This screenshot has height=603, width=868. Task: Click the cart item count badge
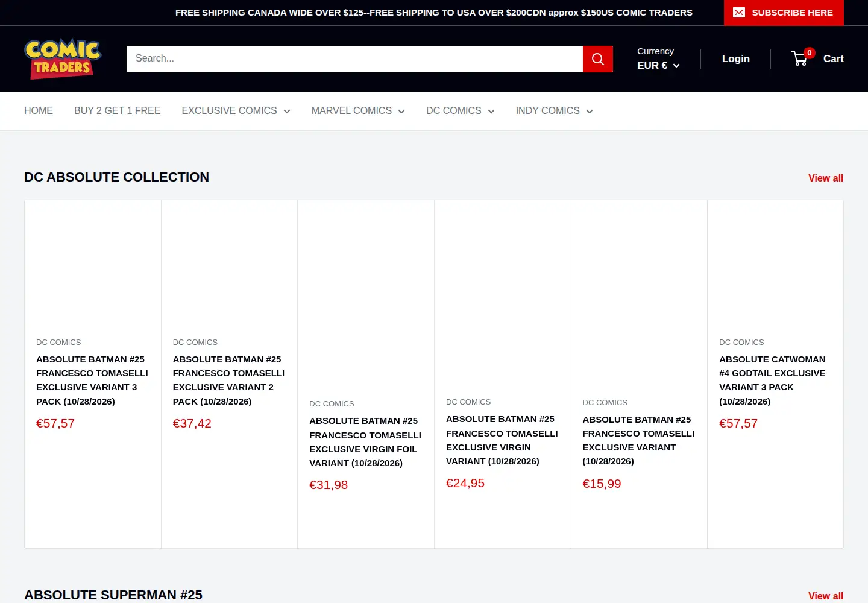point(810,53)
